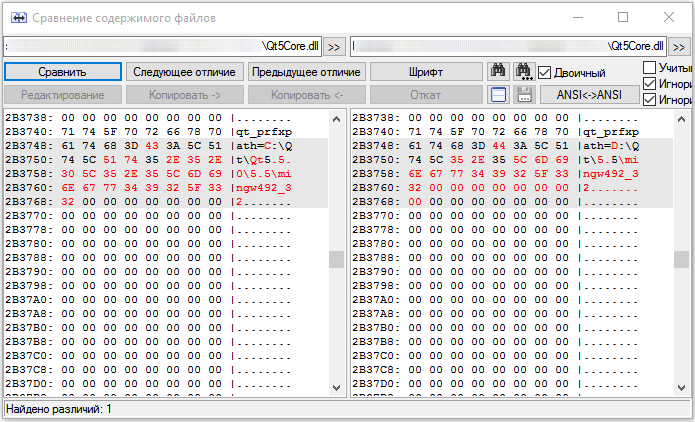Click status bar 'Найдено различий: 1'

pyautogui.click(x=59, y=409)
